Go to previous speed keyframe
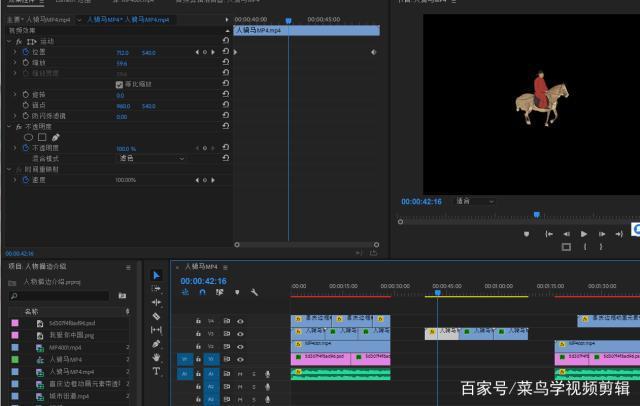Viewport: 640px width, 406px height. [198, 180]
